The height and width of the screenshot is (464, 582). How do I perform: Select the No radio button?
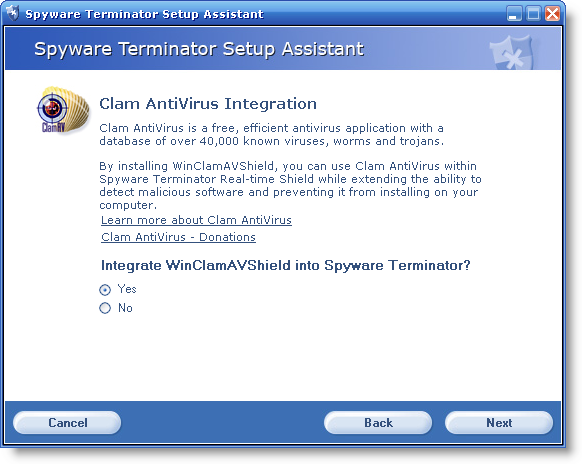pyautogui.click(x=105, y=308)
